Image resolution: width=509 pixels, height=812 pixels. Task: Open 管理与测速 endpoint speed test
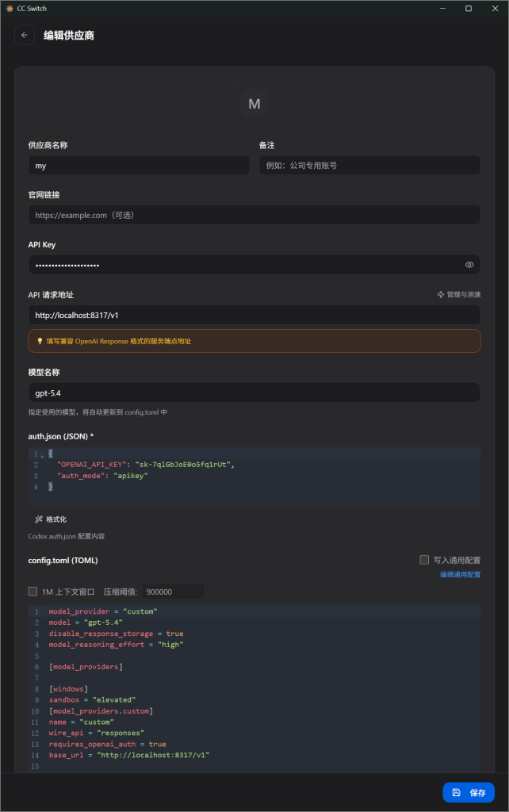(x=459, y=295)
